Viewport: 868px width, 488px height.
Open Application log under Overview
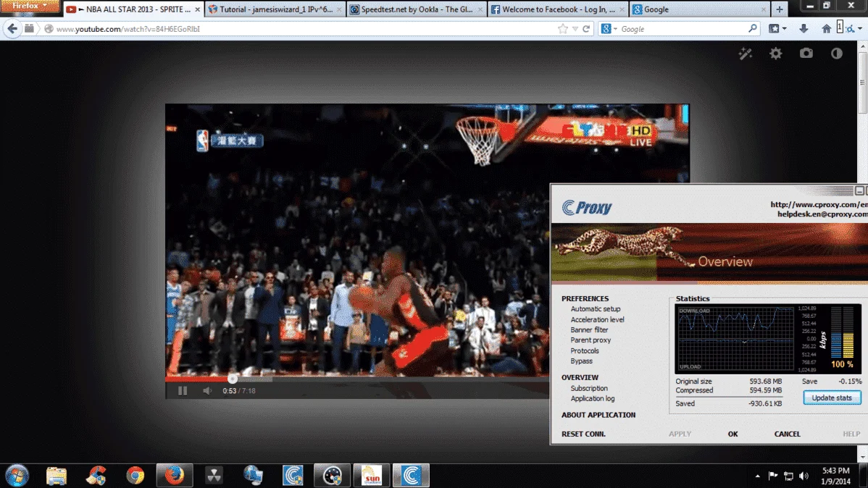click(x=593, y=398)
